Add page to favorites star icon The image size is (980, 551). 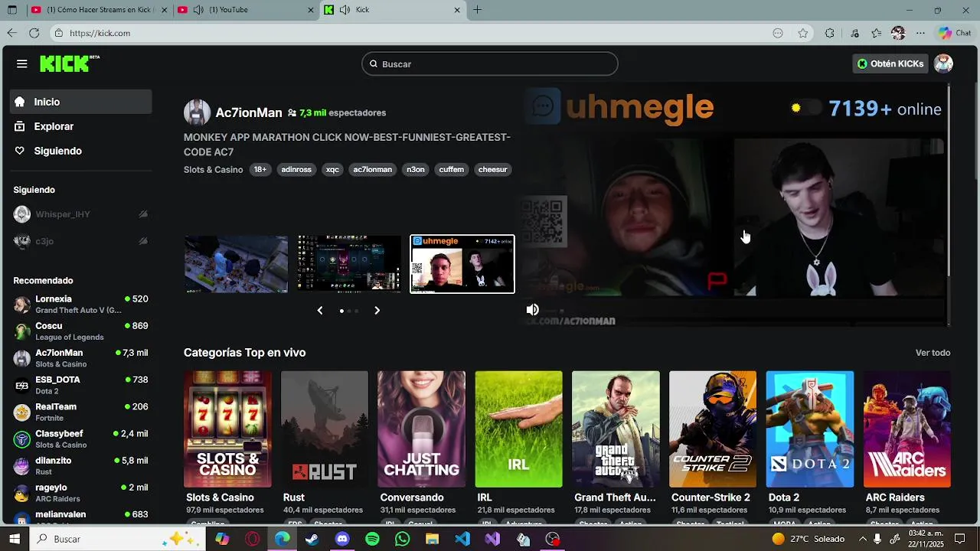pos(802,33)
